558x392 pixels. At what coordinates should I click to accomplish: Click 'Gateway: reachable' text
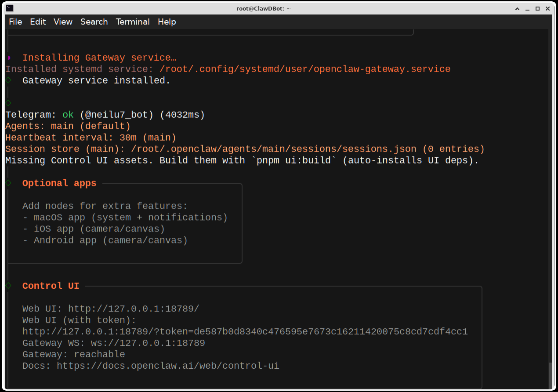74,354
